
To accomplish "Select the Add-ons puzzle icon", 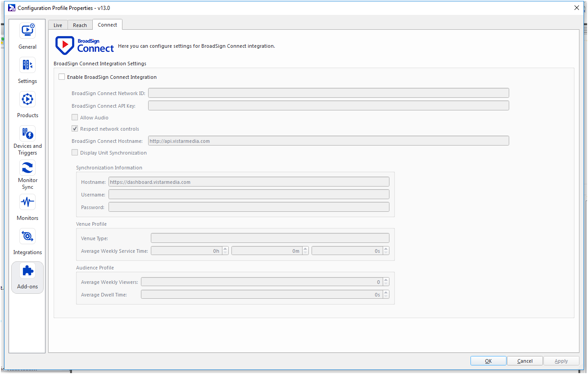I will (27, 270).
